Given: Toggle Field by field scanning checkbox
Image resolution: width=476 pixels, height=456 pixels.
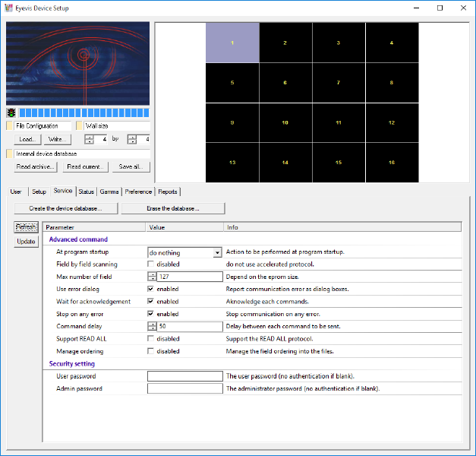Looking at the screenshot, I should click(x=150, y=264).
